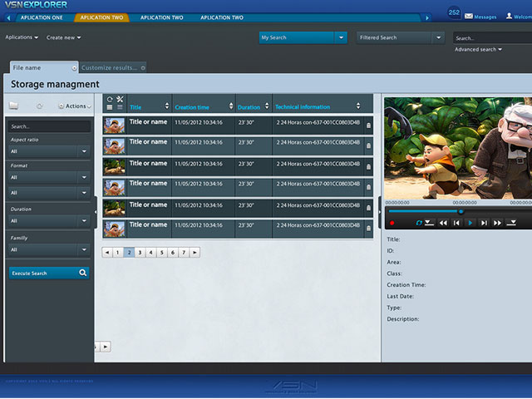532x399 pixels.
Task: Click the sidebar Search field
Action: (49, 126)
